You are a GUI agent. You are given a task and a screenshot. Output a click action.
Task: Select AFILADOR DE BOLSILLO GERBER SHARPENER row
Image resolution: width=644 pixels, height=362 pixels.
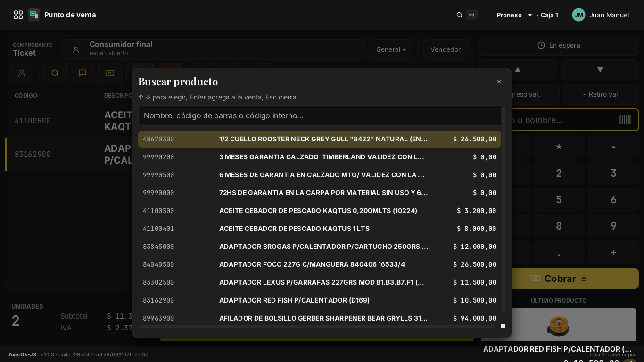320,318
